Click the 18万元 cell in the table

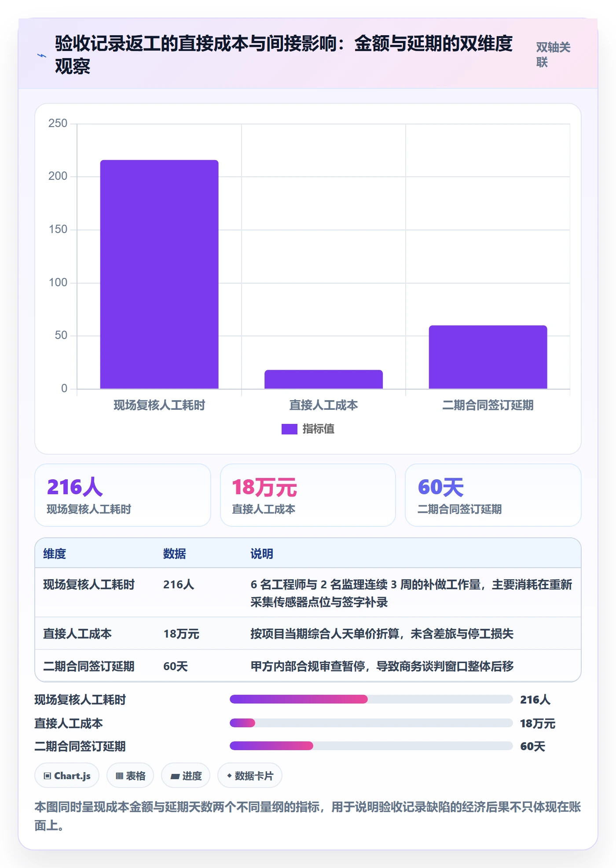(181, 634)
